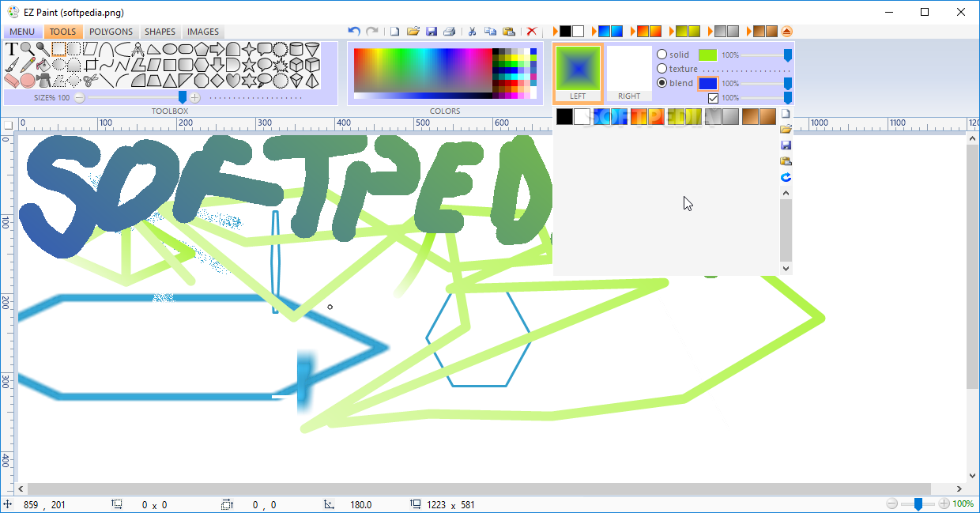The image size is (980, 513).
Task: Select the six-point star shape
Action: coord(249,81)
